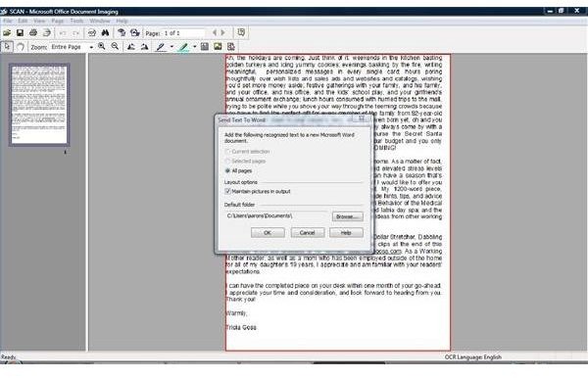Select the Pan hand tool
This screenshot has height=378, width=588.
pos(21,47)
